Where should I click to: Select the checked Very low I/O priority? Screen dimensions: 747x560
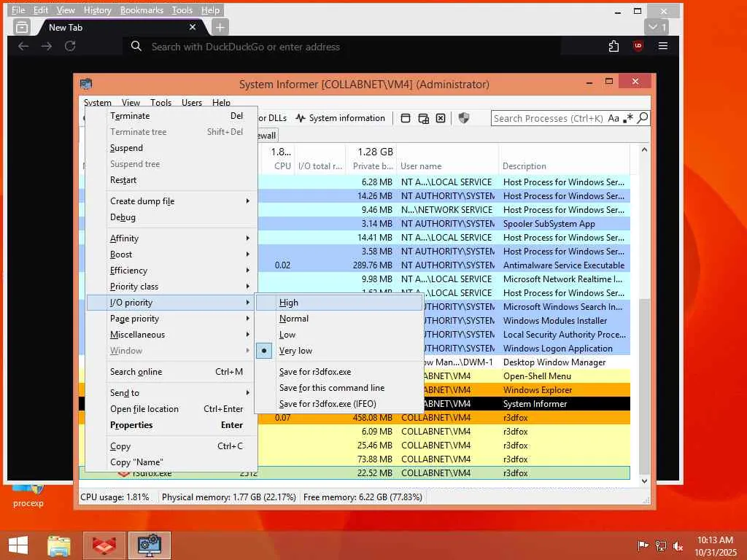pyautogui.click(x=338, y=351)
